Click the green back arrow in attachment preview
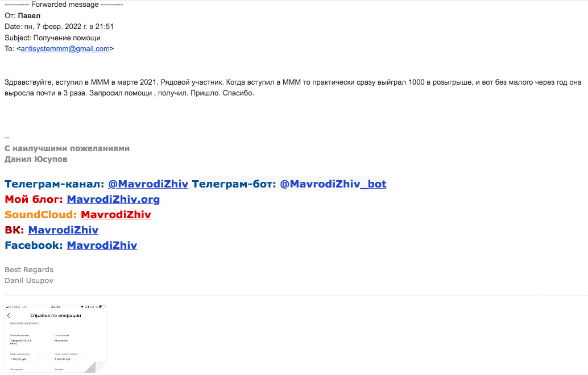 tap(9, 315)
